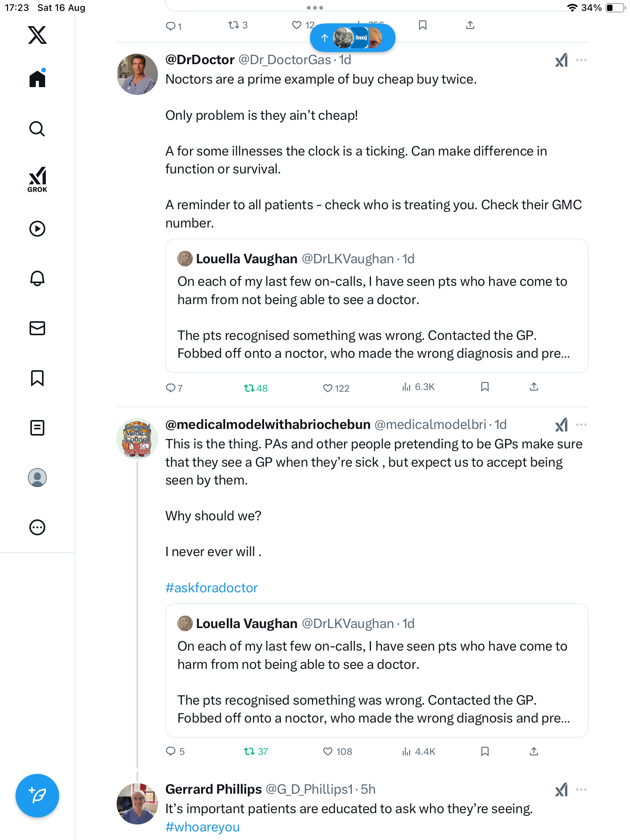This screenshot has width=630, height=840.
Task: Open more options on Gerrard Phillips' post
Action: (581, 789)
